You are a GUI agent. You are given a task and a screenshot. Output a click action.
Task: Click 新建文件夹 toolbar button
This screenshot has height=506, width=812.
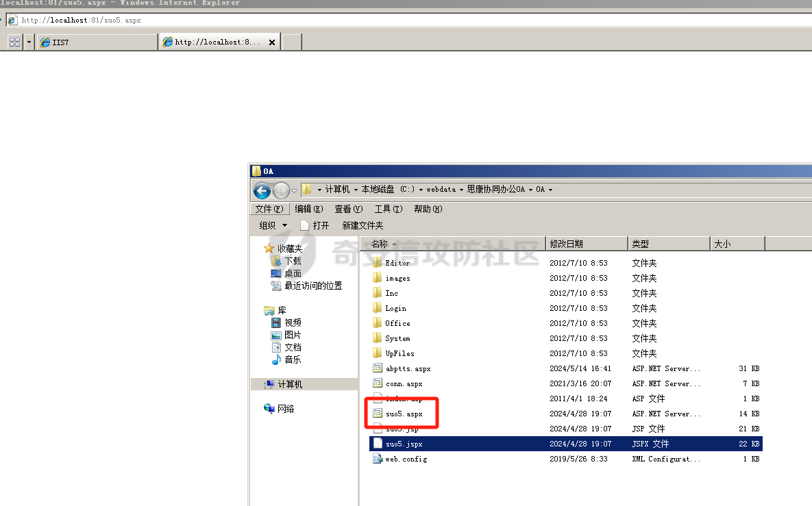point(362,225)
